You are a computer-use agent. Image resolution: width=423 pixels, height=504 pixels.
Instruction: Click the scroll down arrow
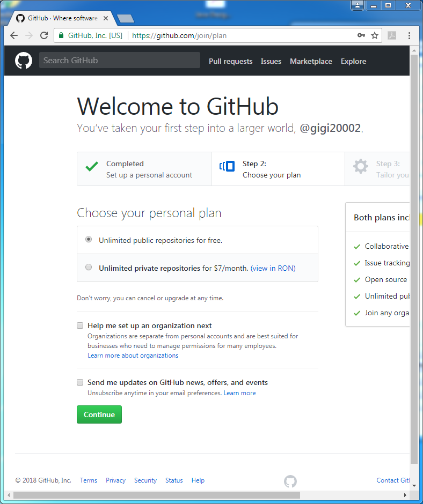[414, 486]
